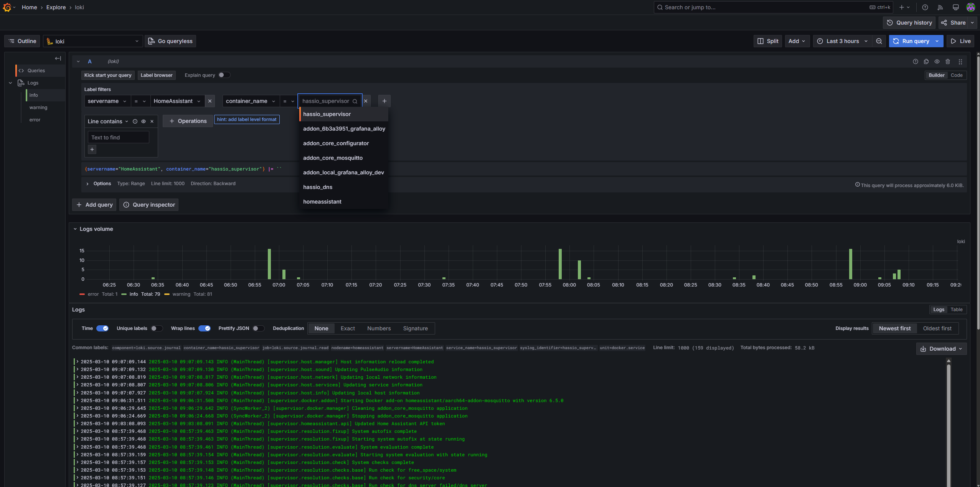The width and height of the screenshot is (980, 487).
Task: Delete query A using the trash icon
Action: (x=948, y=61)
